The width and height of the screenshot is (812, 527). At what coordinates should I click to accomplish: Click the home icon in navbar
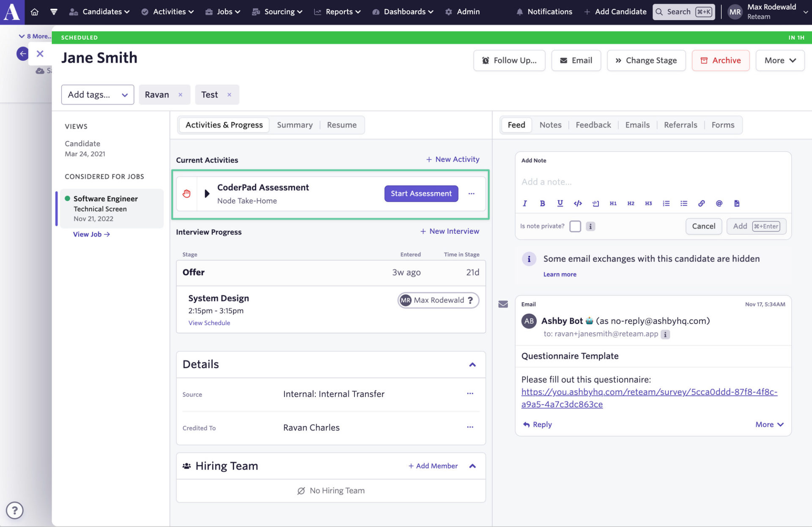(35, 12)
